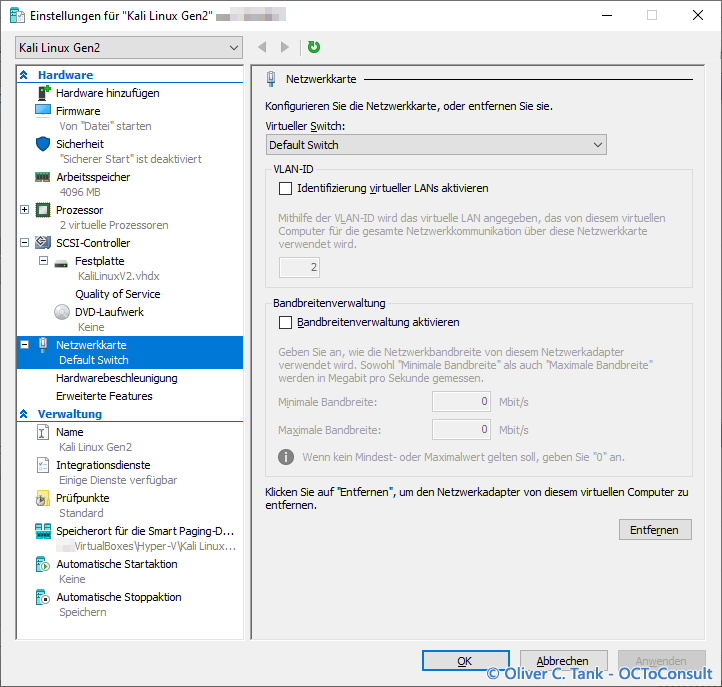This screenshot has width=722, height=687.
Task: Collapse the Netzwerkkarte tree node
Action: [x=24, y=344]
